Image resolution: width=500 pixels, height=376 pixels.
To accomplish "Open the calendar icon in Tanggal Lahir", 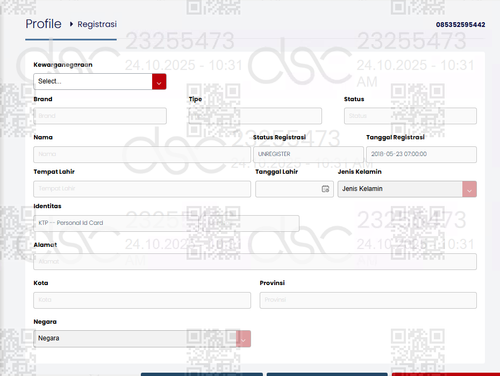I will point(325,189).
